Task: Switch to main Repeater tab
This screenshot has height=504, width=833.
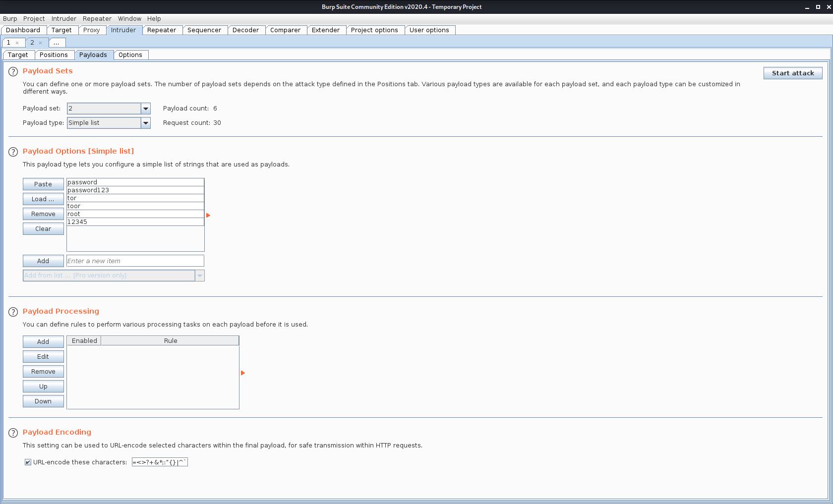Action: pos(162,30)
